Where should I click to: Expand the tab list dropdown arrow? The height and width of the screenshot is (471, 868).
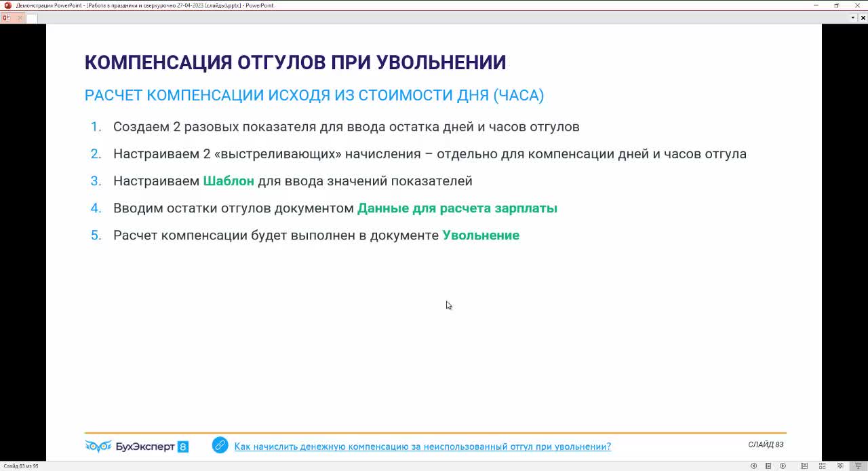(853, 18)
